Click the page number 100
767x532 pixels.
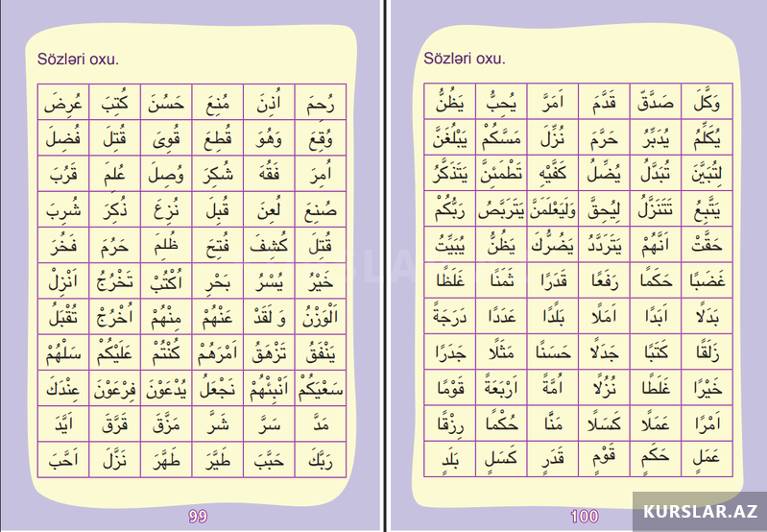click(x=585, y=517)
